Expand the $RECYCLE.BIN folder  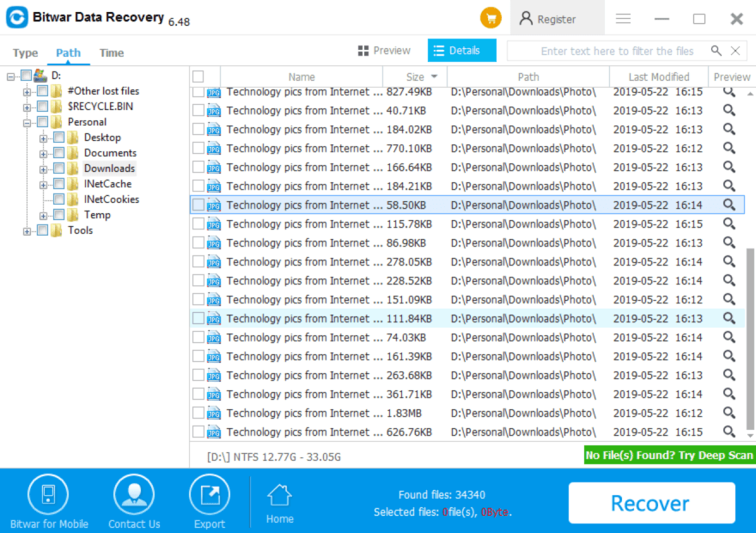point(27,107)
